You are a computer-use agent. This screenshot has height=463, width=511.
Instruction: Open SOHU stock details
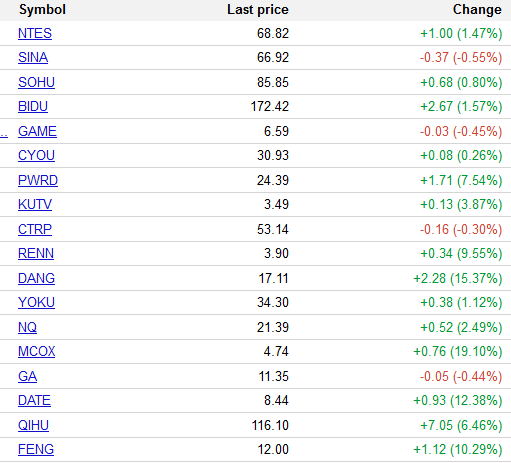pos(36,82)
